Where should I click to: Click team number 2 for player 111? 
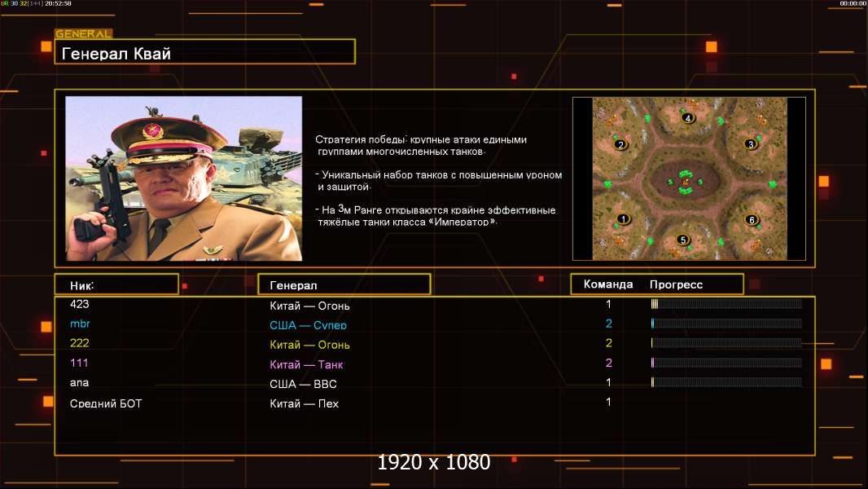click(x=608, y=363)
